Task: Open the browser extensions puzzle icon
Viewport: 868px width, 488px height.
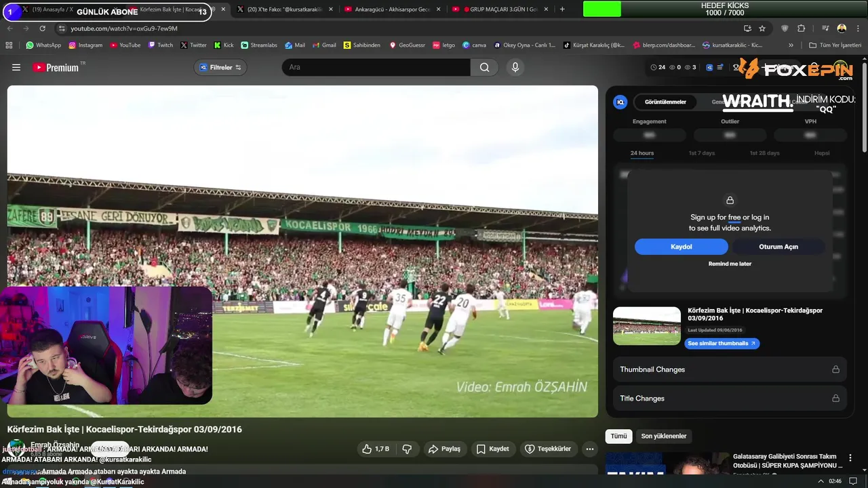Action: (801, 28)
